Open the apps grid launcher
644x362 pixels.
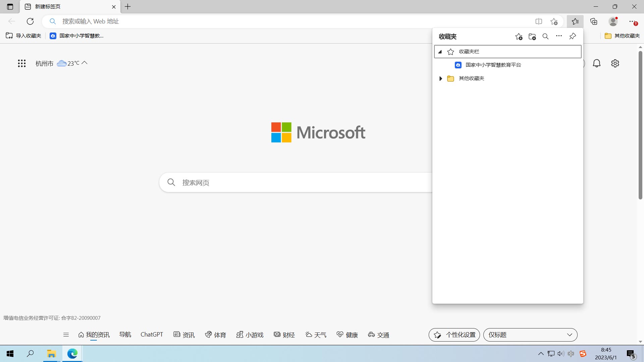coord(22,63)
